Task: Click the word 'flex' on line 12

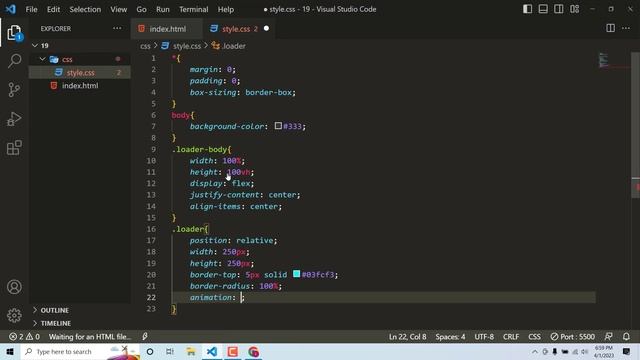Action: pyautogui.click(x=241, y=183)
